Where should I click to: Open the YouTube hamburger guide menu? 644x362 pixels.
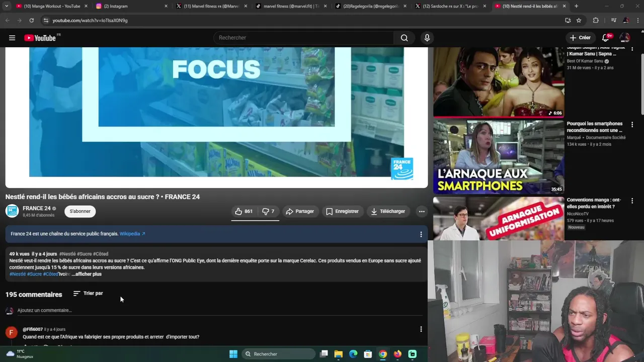(12, 38)
